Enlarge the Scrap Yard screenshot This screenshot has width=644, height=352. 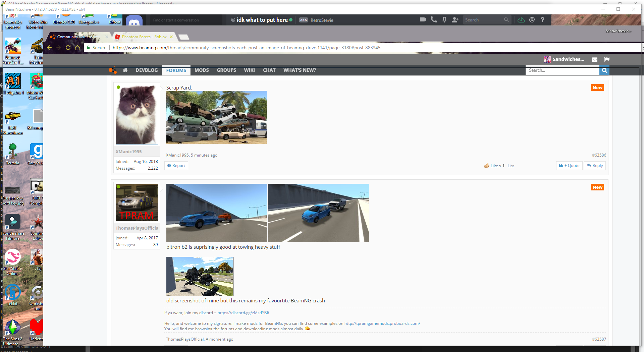click(x=217, y=117)
